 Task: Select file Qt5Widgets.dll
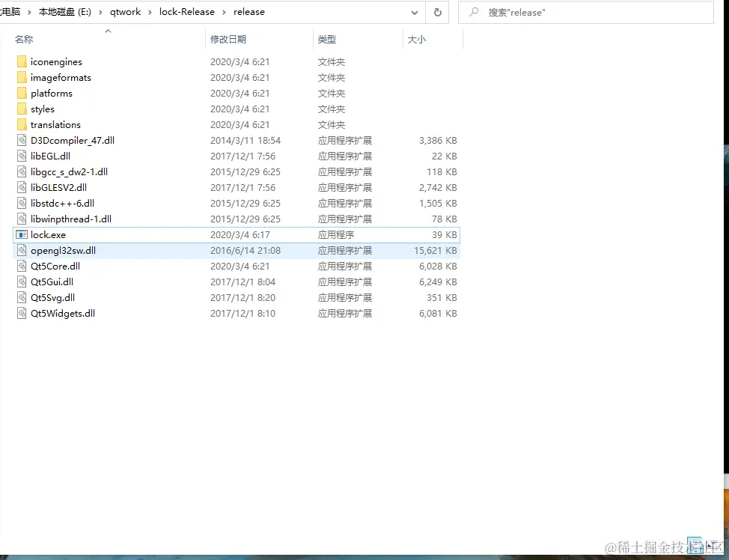pos(63,314)
